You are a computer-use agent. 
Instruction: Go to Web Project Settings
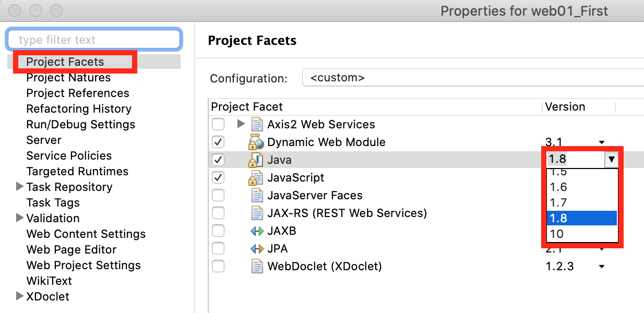click(84, 265)
